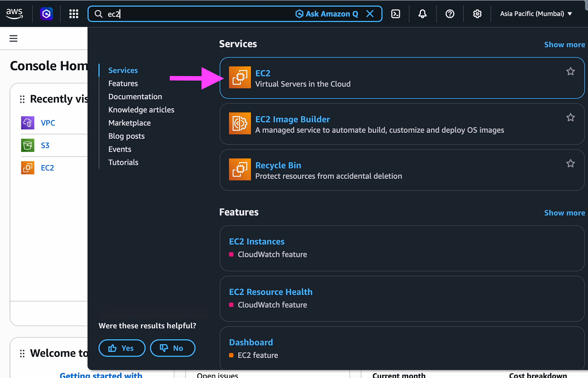Click Yes thumbs-up feedback button
Viewport: 588px width, 378px height.
pyautogui.click(x=122, y=348)
